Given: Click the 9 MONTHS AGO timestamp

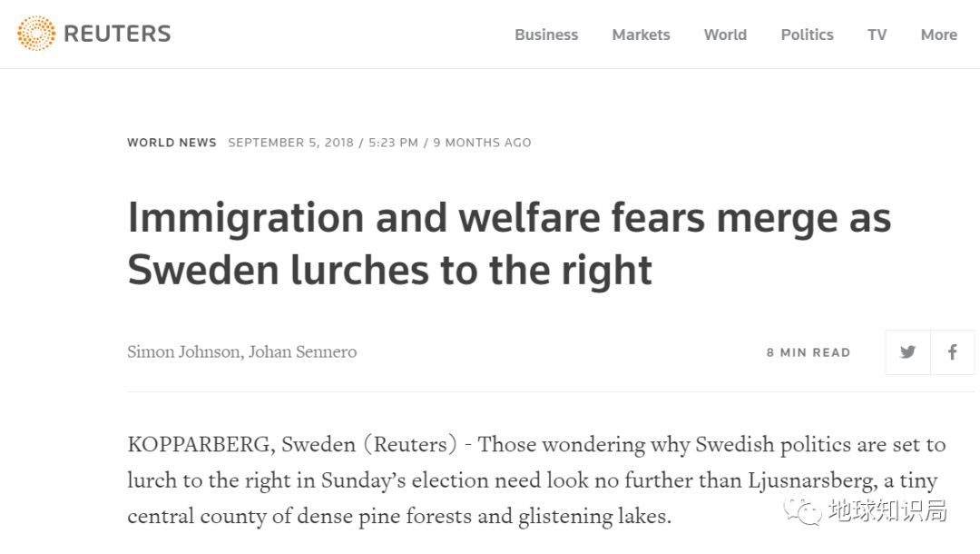Looking at the screenshot, I should (x=482, y=143).
